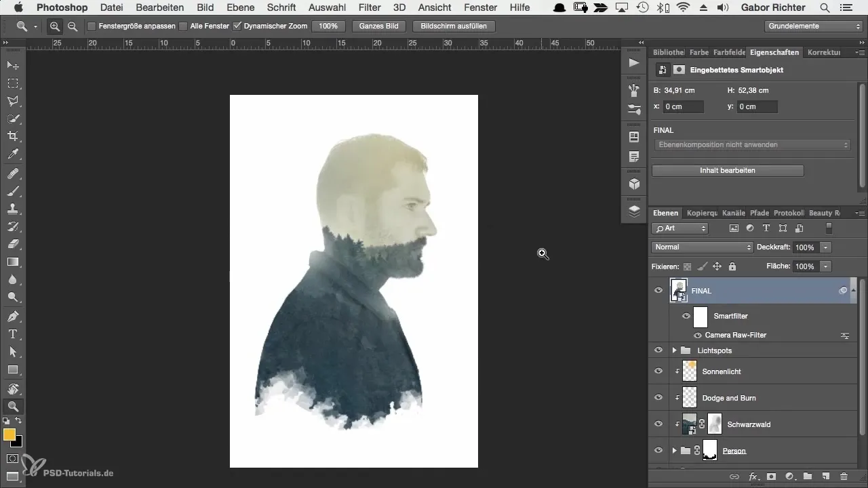868x488 pixels.
Task: Create a new layer icon
Action: point(826,477)
